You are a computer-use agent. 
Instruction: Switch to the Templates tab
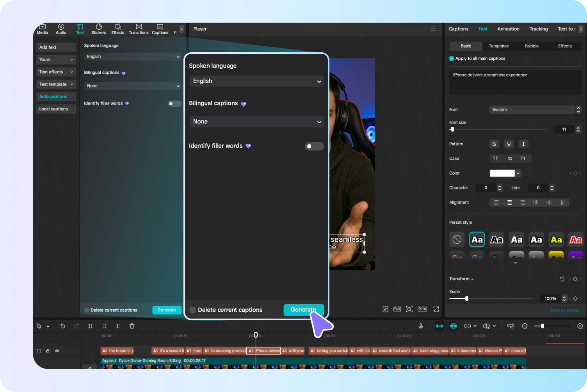tap(498, 46)
